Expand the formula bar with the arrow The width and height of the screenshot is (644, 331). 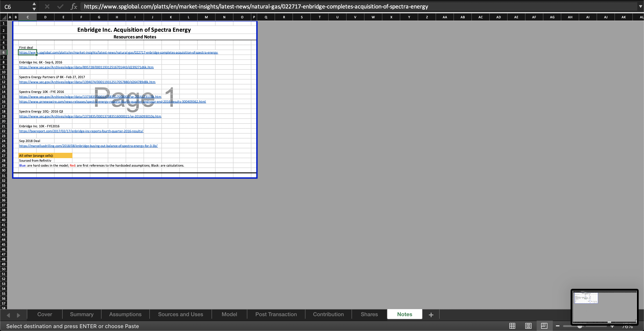click(x=640, y=7)
